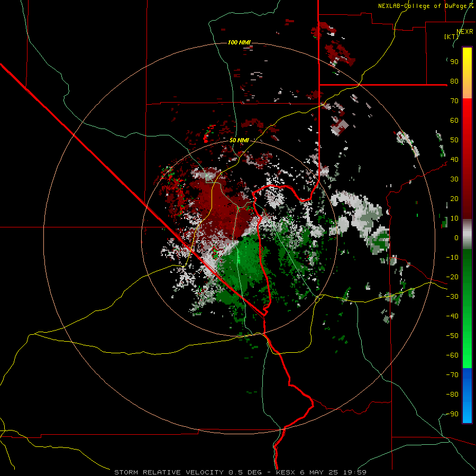This screenshot has width=476, height=476.
Task: Click the -70 value on velocity scale
Action: pyautogui.click(x=453, y=375)
